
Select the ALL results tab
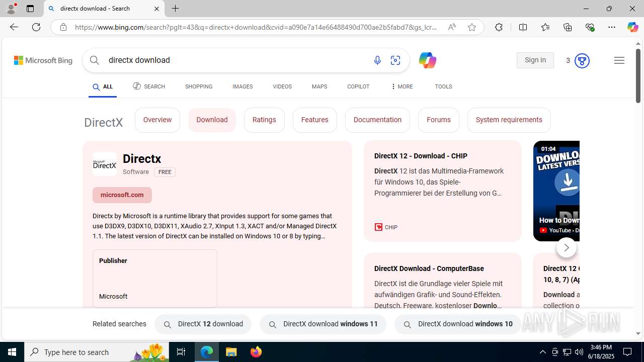pos(103,87)
